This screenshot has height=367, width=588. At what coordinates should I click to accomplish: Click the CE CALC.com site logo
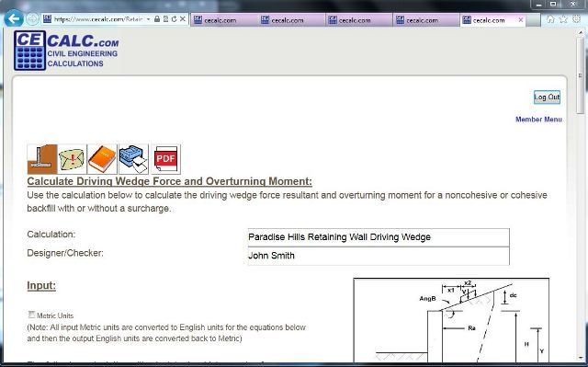pos(66,51)
